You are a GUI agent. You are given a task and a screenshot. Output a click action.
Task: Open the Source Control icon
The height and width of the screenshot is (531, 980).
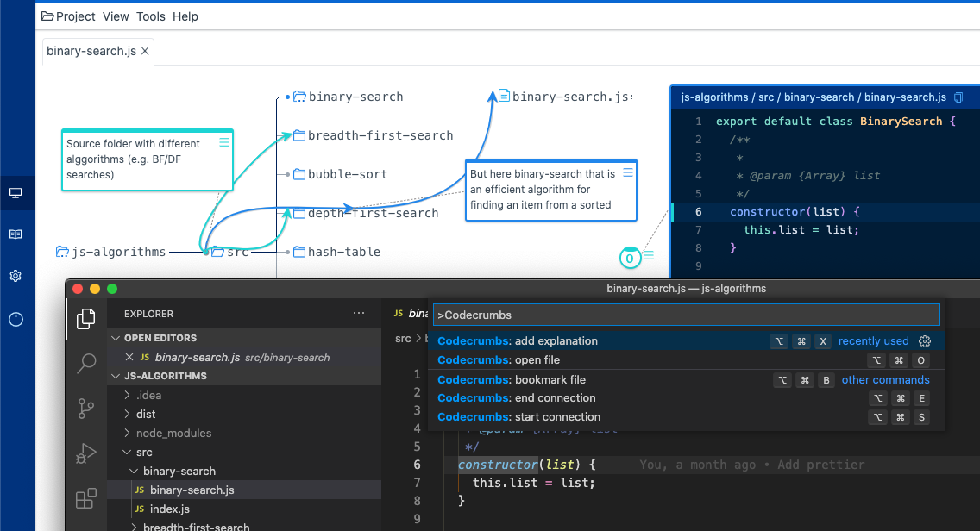tap(86, 408)
